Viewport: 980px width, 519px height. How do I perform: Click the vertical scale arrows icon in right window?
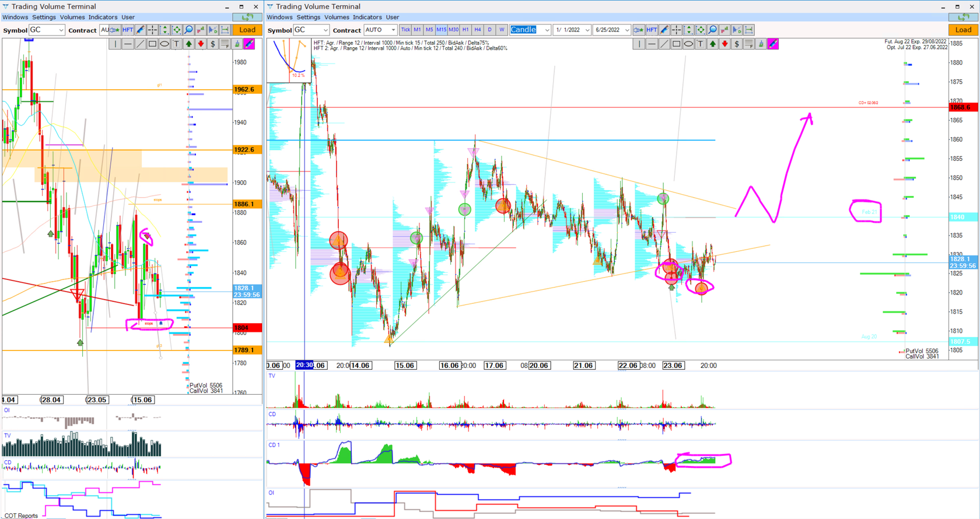(688, 30)
